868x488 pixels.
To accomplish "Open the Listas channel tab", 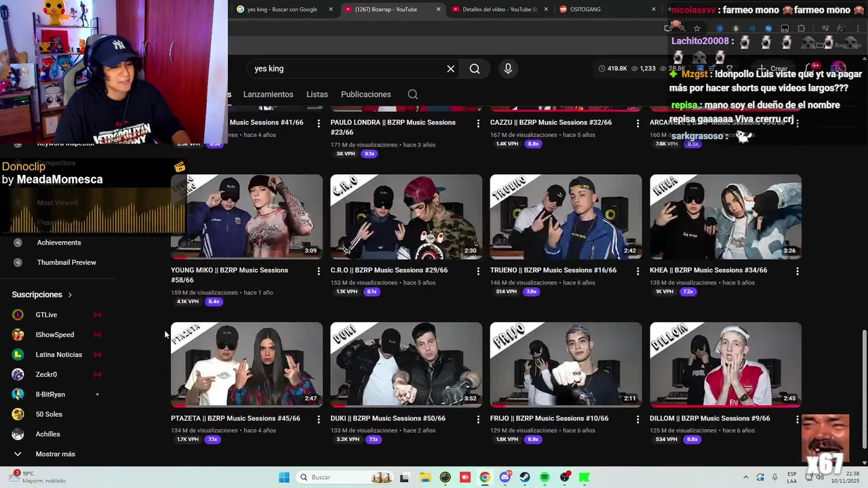I will [317, 94].
